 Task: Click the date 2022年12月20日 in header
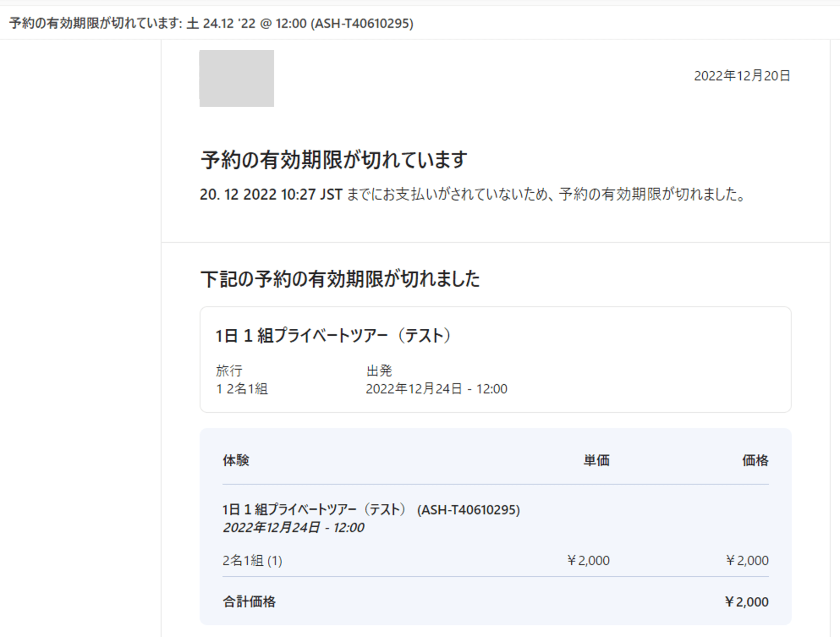click(742, 76)
